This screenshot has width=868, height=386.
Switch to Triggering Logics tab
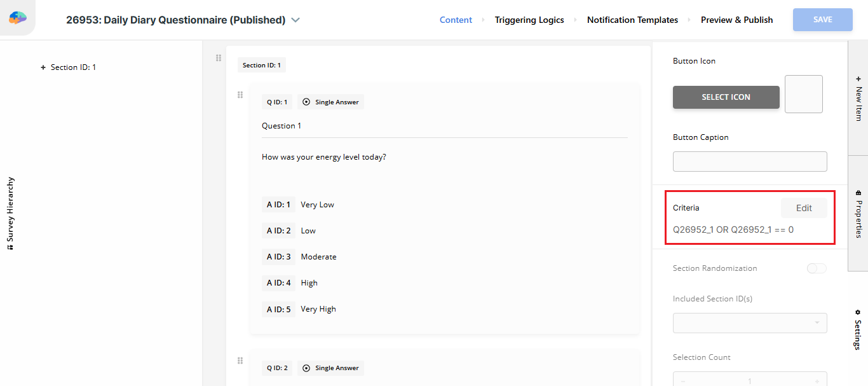[529, 20]
